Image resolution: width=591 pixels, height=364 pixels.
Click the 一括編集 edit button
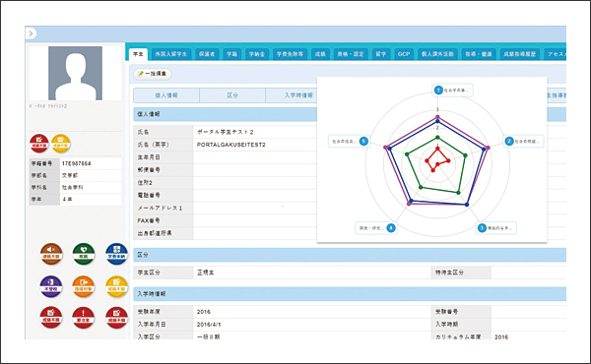point(153,74)
